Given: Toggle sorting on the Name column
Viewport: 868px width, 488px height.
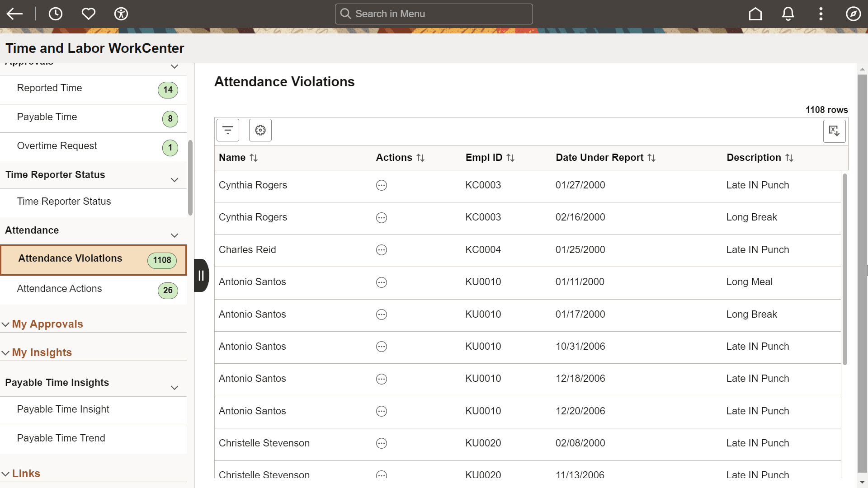Looking at the screenshot, I should pos(255,158).
